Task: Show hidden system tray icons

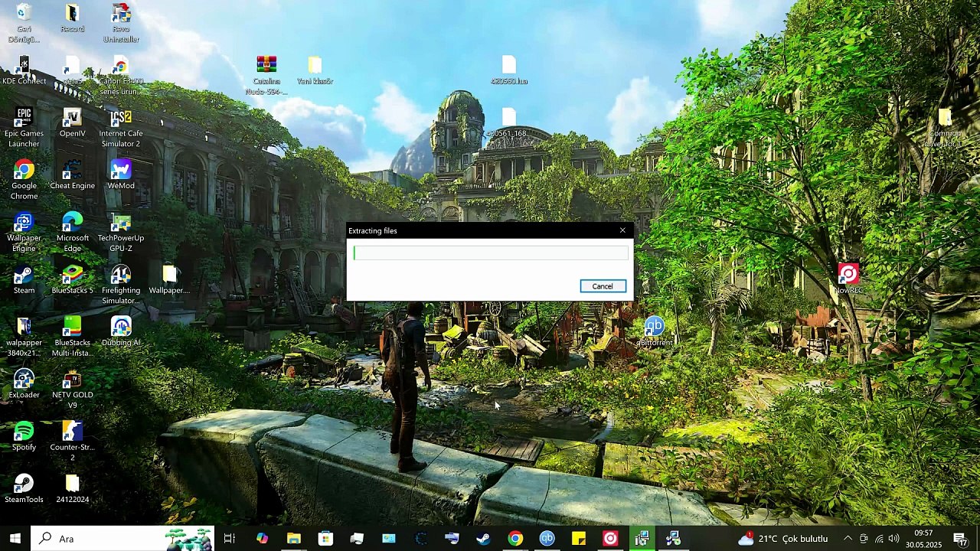Action: pyautogui.click(x=848, y=539)
